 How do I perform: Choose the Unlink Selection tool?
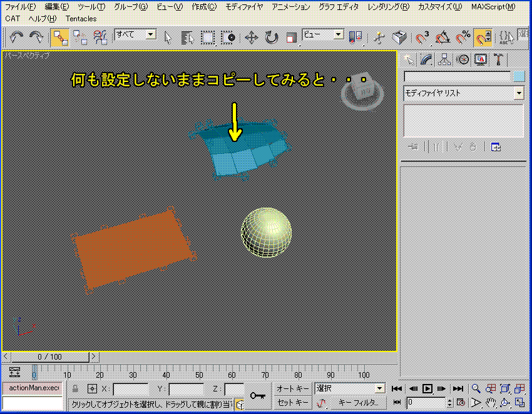click(x=80, y=38)
